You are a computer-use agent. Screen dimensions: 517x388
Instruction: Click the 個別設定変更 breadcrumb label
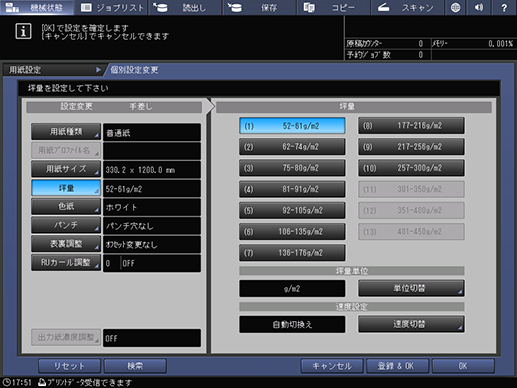tap(134, 70)
